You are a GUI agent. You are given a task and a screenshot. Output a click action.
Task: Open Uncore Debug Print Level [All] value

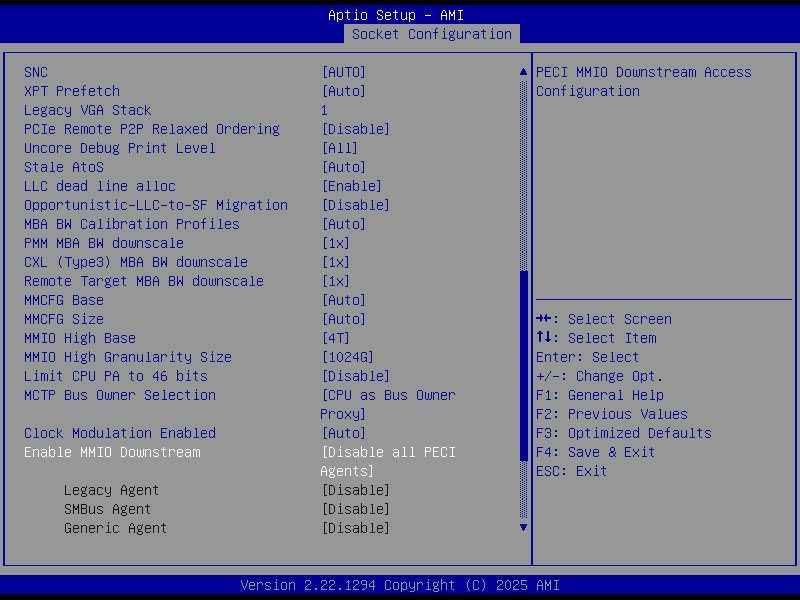tap(340, 148)
